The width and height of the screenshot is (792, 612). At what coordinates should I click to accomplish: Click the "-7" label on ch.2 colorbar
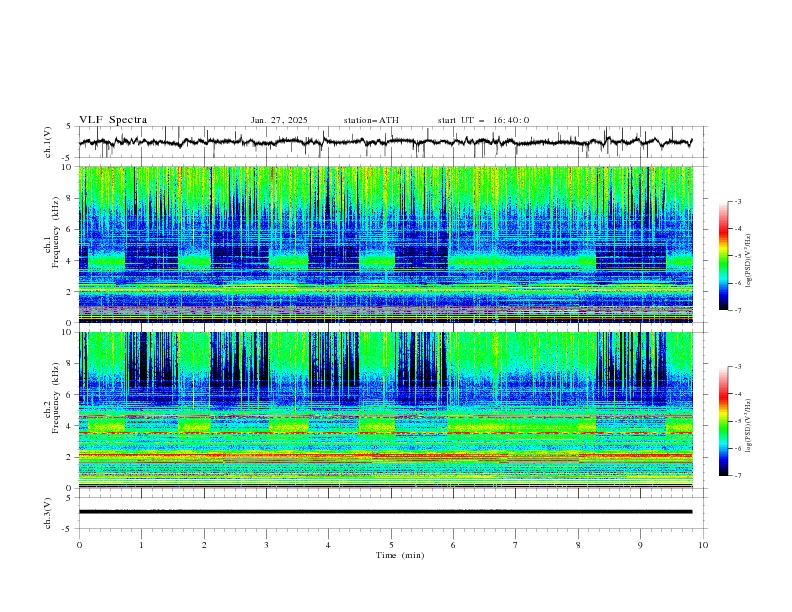[x=738, y=475]
